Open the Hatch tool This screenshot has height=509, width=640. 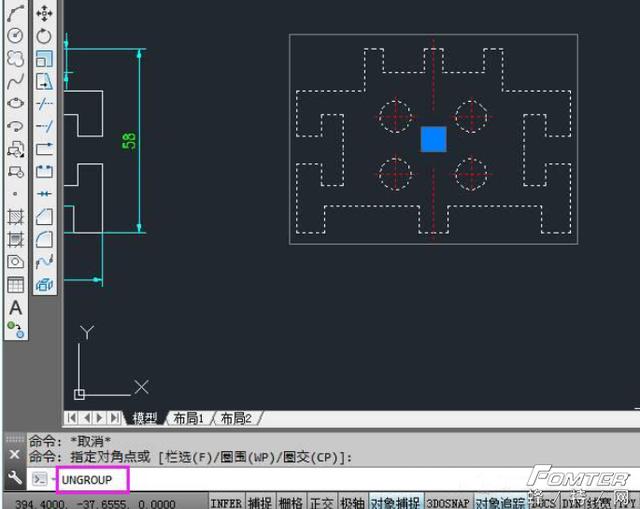pos(16,217)
